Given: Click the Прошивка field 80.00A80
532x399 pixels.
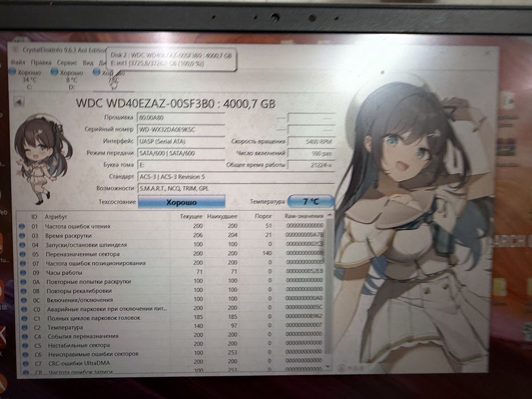Looking at the screenshot, I should (181, 118).
